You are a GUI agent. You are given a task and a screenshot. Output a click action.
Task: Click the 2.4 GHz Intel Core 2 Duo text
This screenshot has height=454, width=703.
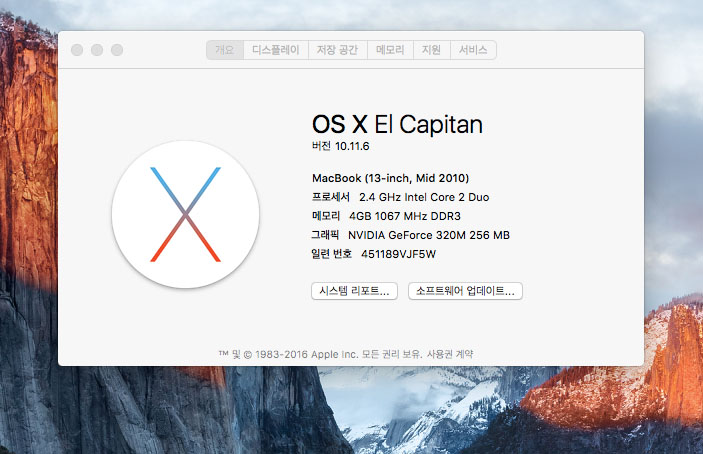(424, 197)
